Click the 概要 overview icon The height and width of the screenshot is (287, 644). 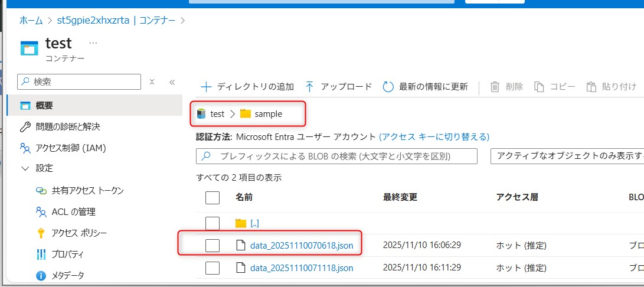pos(25,106)
